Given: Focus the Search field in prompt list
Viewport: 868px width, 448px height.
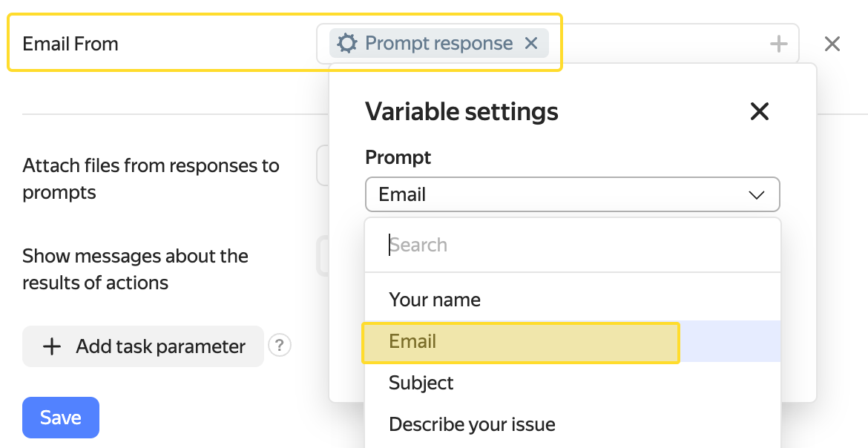Looking at the screenshot, I should [571, 246].
